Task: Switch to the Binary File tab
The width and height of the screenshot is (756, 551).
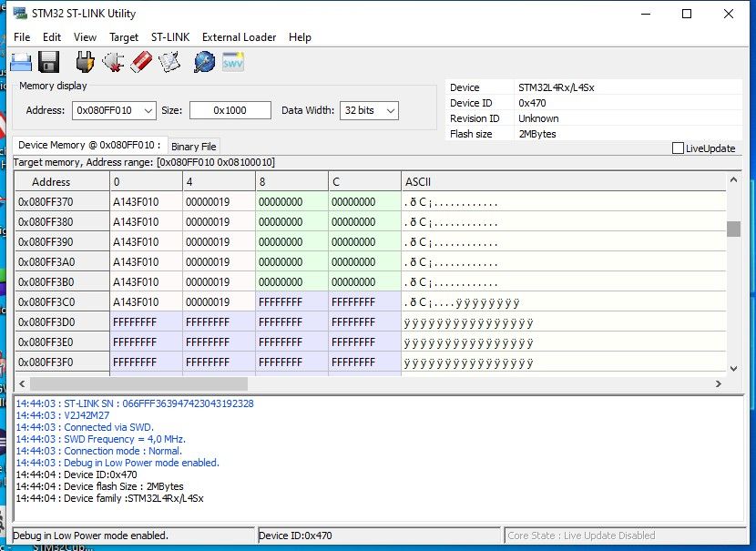Action: click(193, 147)
